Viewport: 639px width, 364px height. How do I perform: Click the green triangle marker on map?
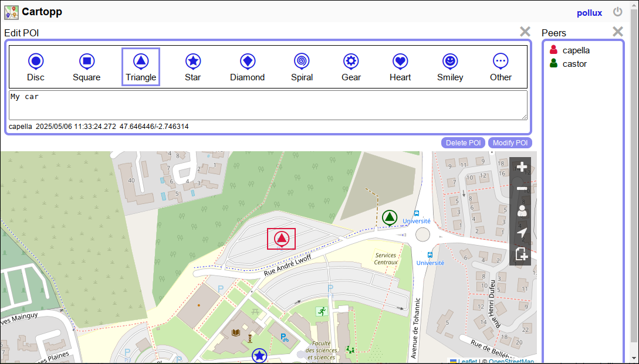(x=389, y=217)
